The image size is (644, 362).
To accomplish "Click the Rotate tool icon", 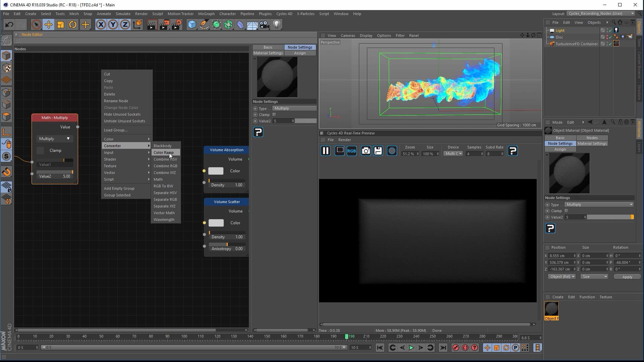I will (x=73, y=24).
